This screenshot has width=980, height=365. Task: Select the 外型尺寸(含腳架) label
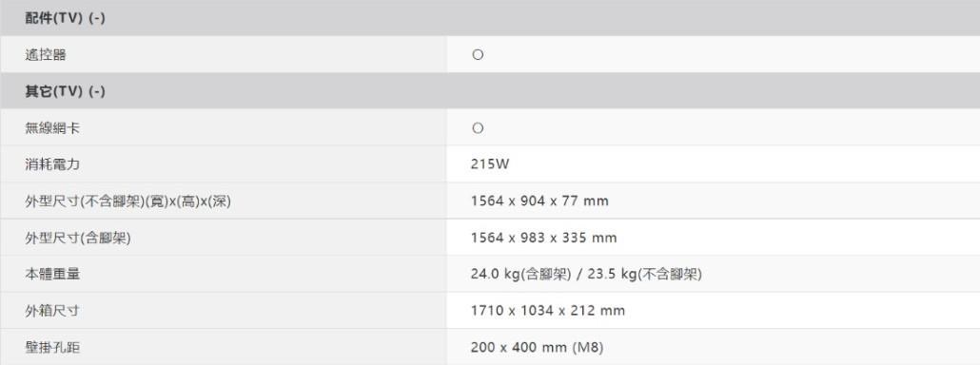coord(78,238)
